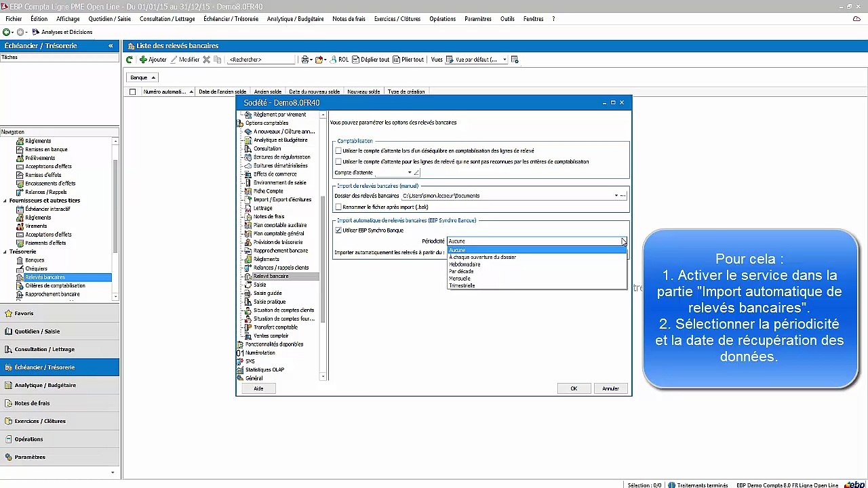Click the Périodicité combo box showing Aucune
This screenshot has width=868, height=488.
tap(537, 241)
